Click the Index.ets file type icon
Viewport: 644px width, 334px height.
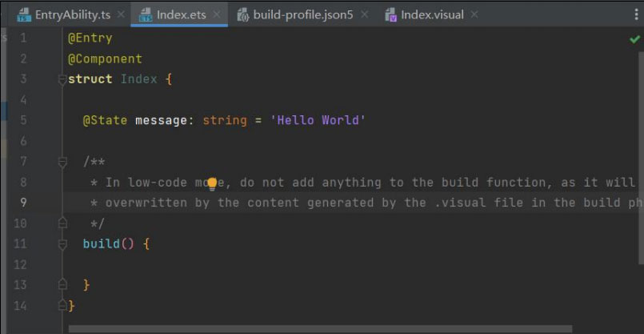tap(146, 15)
